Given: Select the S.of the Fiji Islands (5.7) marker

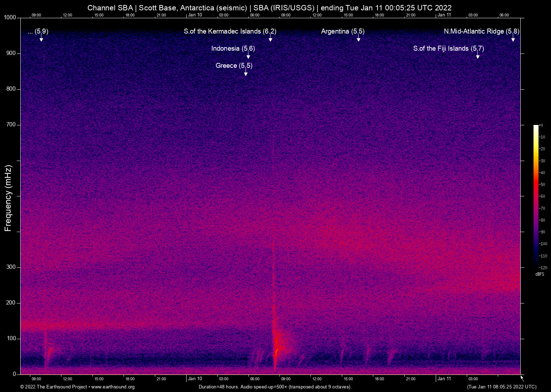Looking at the screenshot, I should (x=449, y=49).
